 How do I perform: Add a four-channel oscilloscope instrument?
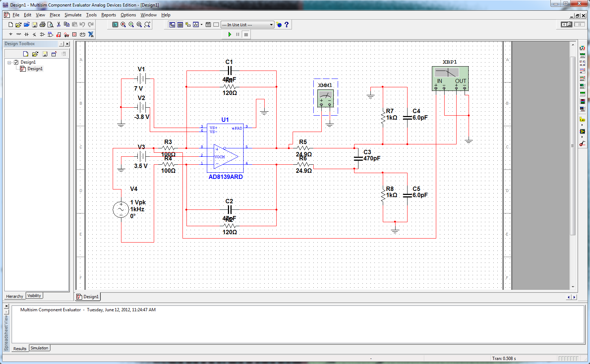pos(582,78)
